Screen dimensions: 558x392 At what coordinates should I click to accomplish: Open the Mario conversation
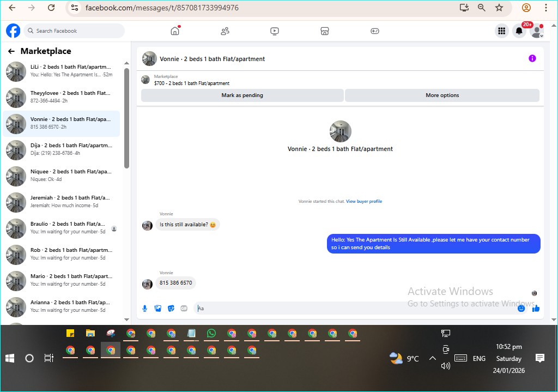click(x=62, y=281)
